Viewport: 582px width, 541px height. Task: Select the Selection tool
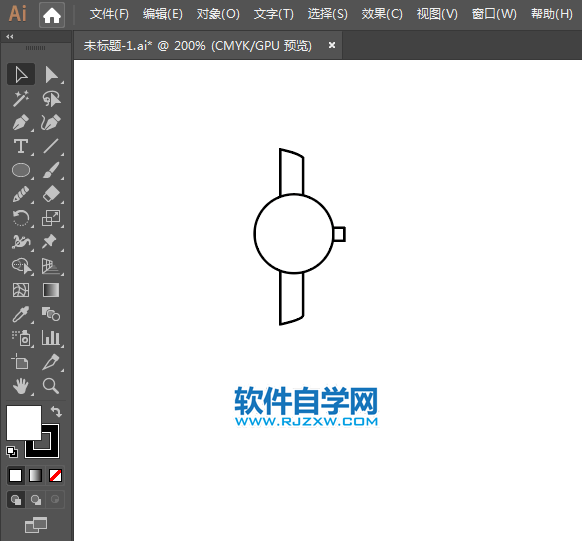click(21, 75)
